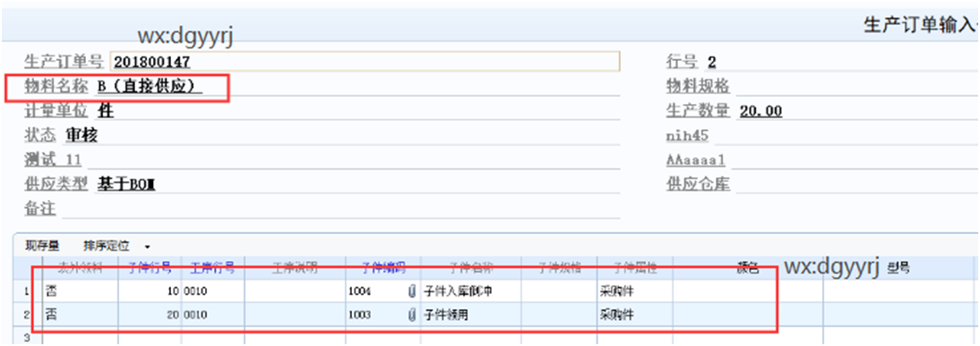Click the 生产数量 value 20.00
Screen dimensions: 980x346
tap(761, 111)
